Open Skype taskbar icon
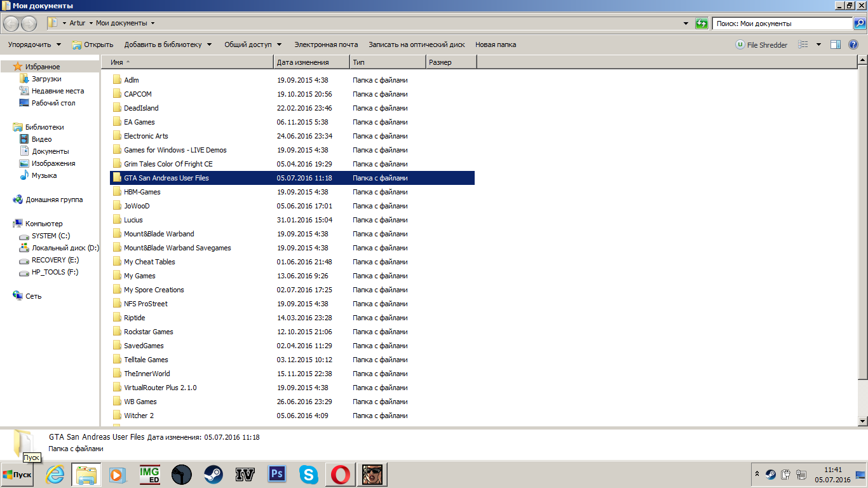868x488 pixels. 309,475
